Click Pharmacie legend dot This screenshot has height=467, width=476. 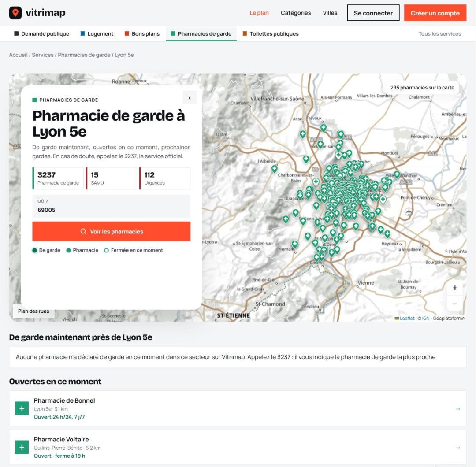[69, 250]
